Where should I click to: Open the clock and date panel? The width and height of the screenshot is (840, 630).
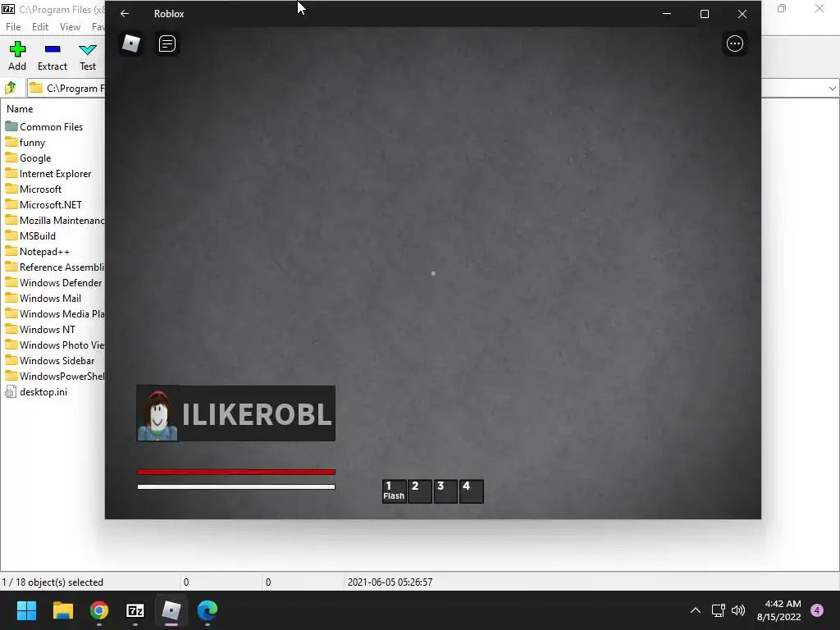tap(779, 610)
